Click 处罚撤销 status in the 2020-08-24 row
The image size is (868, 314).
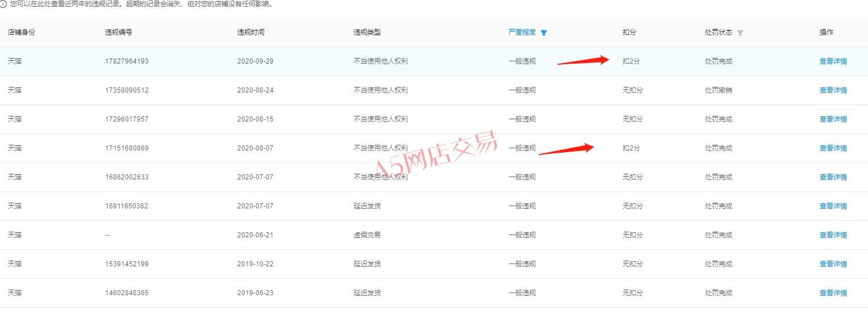718,90
